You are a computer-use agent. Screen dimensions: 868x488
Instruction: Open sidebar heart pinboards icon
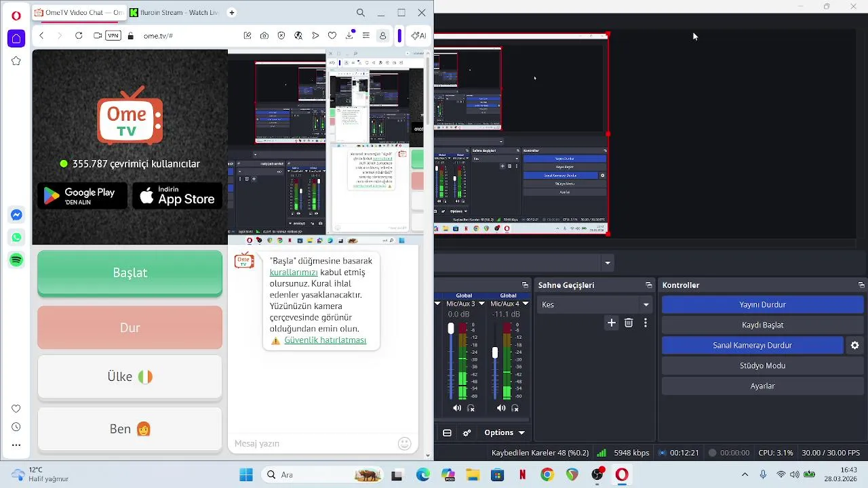click(16, 409)
